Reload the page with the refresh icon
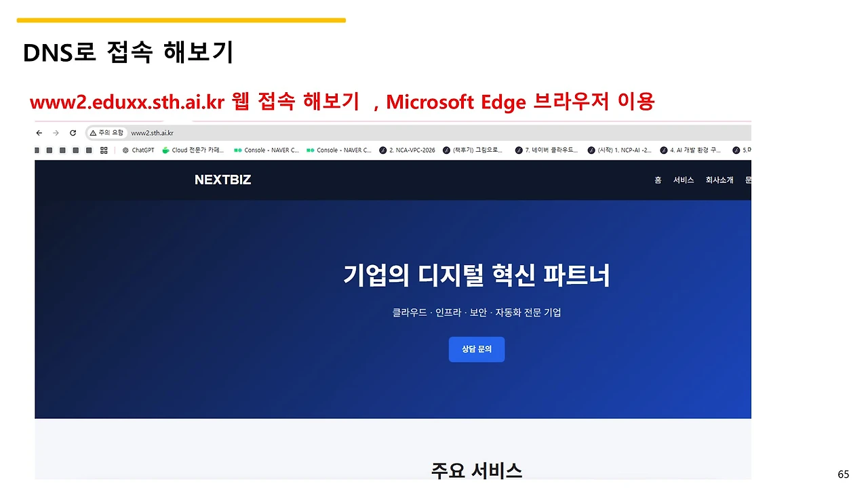Viewport: 868px width, 488px height. 73,133
